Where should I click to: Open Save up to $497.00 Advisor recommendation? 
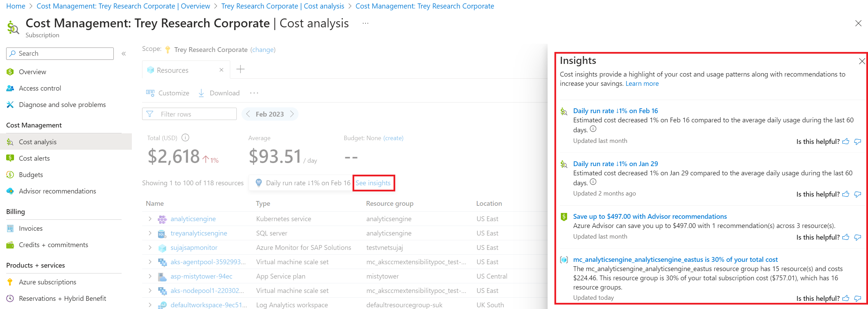click(650, 216)
